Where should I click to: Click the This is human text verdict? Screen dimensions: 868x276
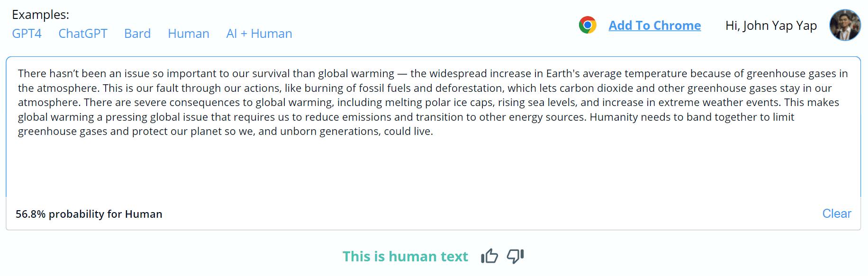405,256
